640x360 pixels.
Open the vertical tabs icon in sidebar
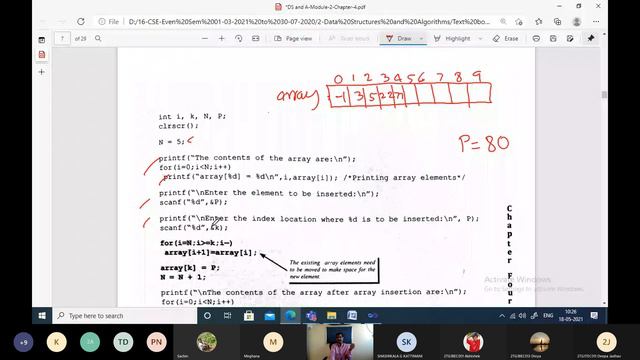pyautogui.click(x=42, y=40)
